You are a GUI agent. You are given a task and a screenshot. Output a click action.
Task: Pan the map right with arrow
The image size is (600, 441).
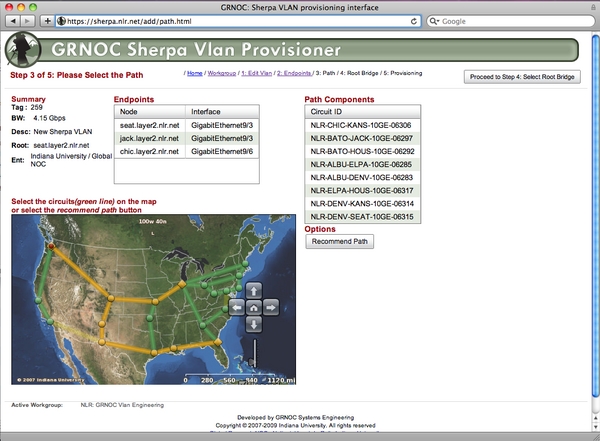point(271,307)
